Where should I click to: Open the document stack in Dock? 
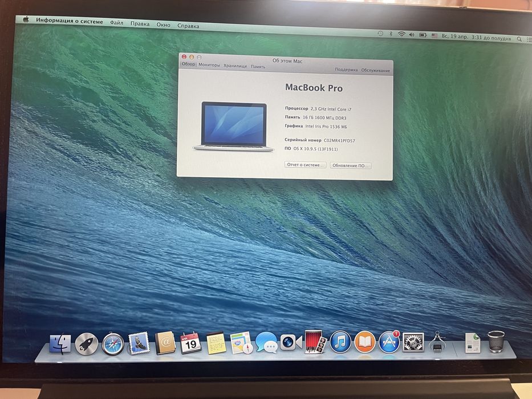click(473, 343)
